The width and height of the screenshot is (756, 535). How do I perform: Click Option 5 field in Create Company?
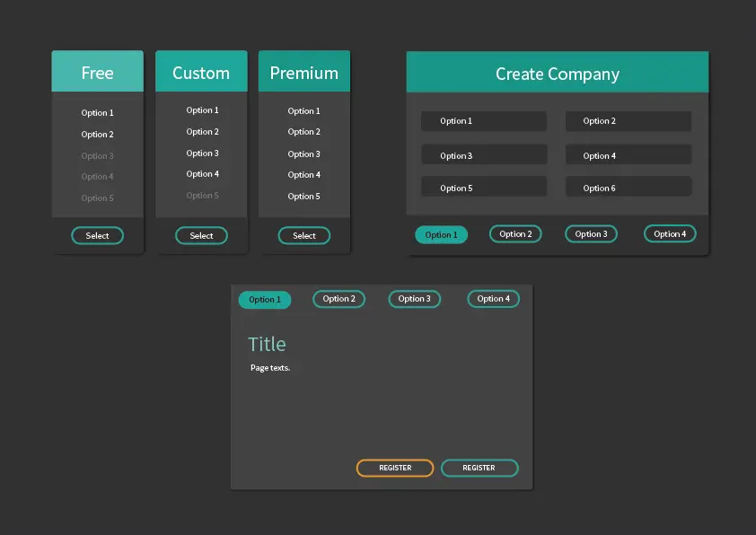[484, 187]
